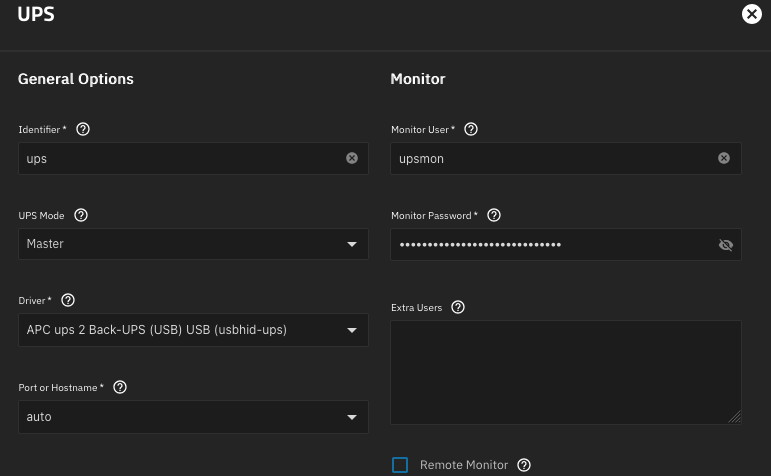The height and width of the screenshot is (476, 771).
Task: Click help icon next to Identifier label
Action: (83, 129)
